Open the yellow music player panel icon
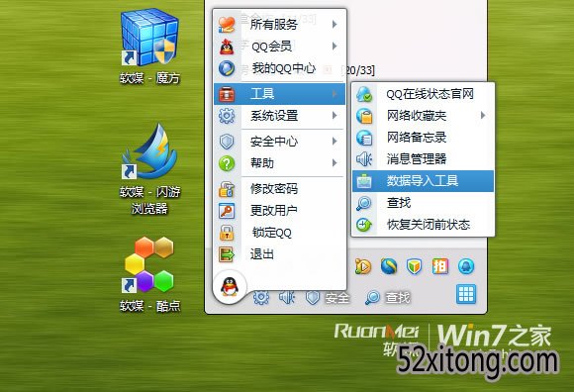This screenshot has height=392, width=574. [x=363, y=266]
